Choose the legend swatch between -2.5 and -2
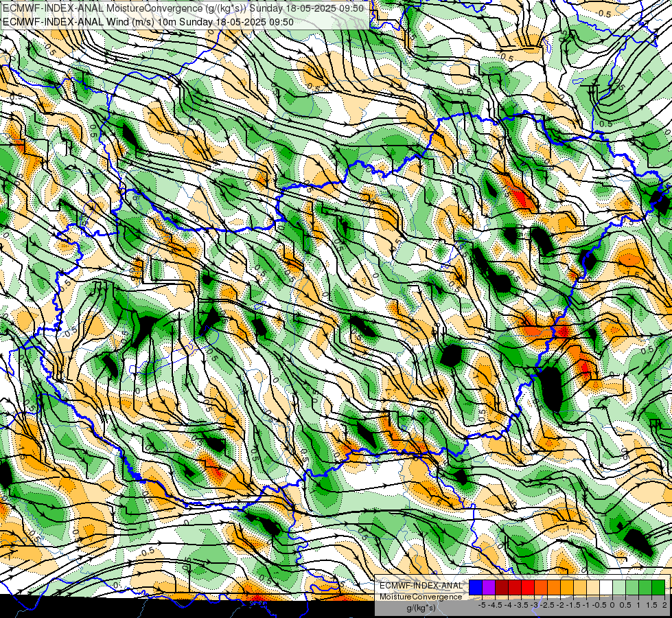 554,588
